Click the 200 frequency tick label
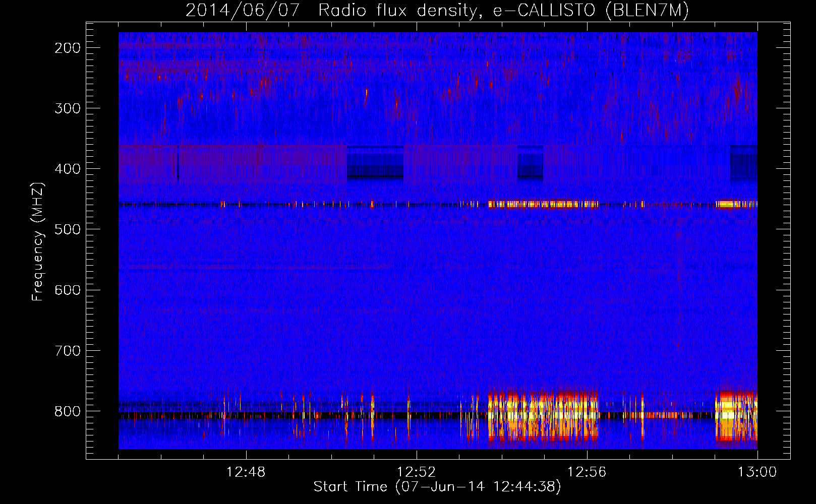This screenshot has height=504, width=816. [68, 48]
